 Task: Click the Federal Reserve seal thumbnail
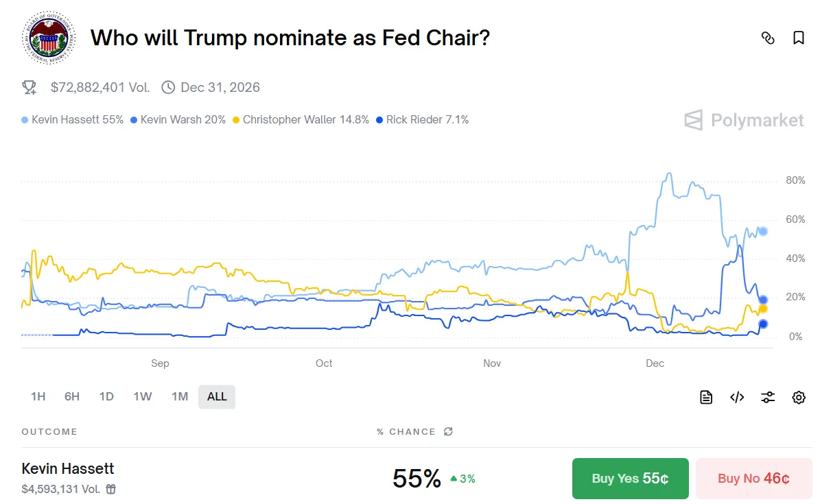[46, 38]
